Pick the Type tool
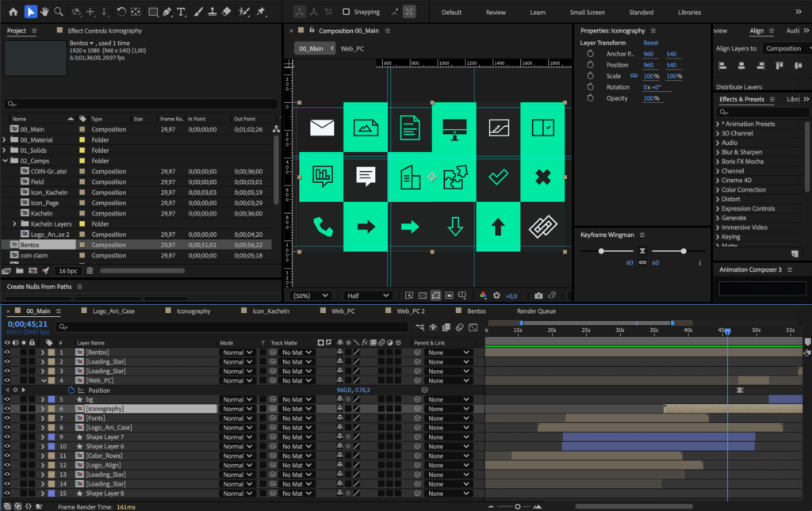This screenshot has height=511, width=812. coord(182,12)
